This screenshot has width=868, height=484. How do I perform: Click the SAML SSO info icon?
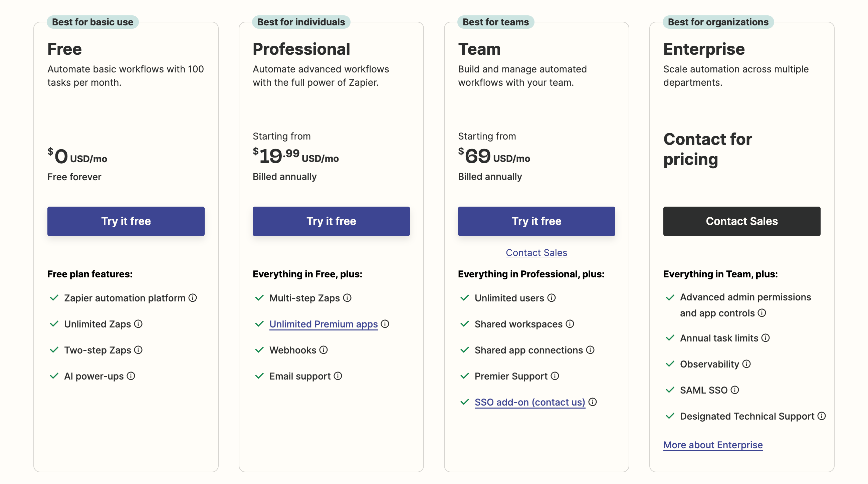point(734,390)
